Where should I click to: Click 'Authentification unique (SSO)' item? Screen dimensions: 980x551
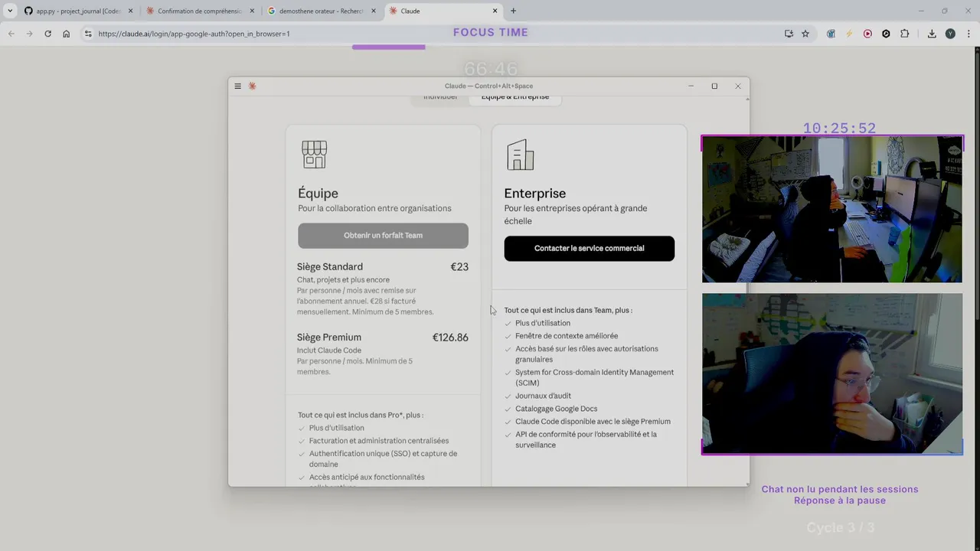tap(383, 458)
